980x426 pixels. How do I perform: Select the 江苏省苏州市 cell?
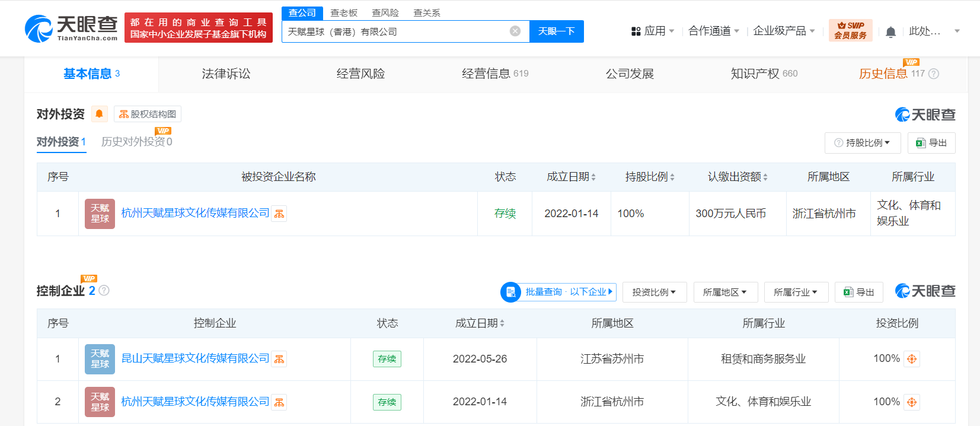[612, 359]
